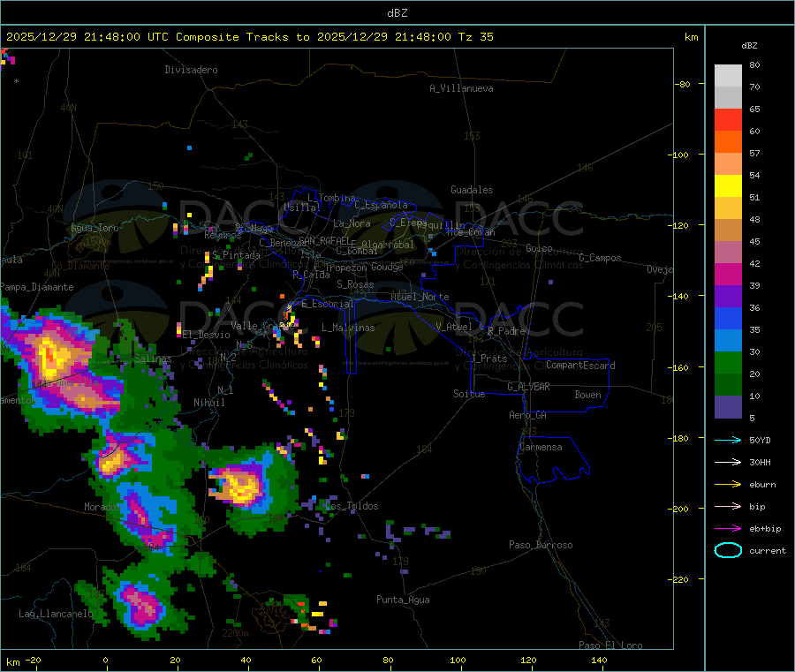The image size is (795, 672).
Task: Select the 65 dBZ red color swatch
Action: (x=728, y=119)
